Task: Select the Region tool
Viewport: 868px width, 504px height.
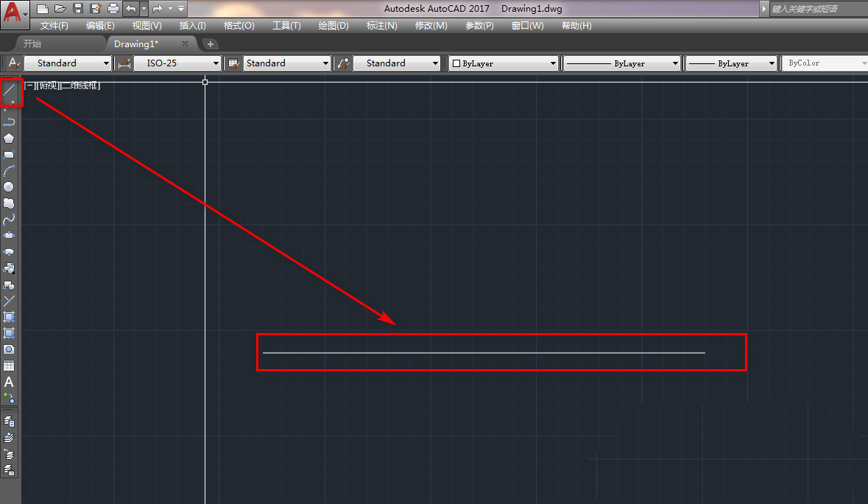Action: [x=9, y=349]
